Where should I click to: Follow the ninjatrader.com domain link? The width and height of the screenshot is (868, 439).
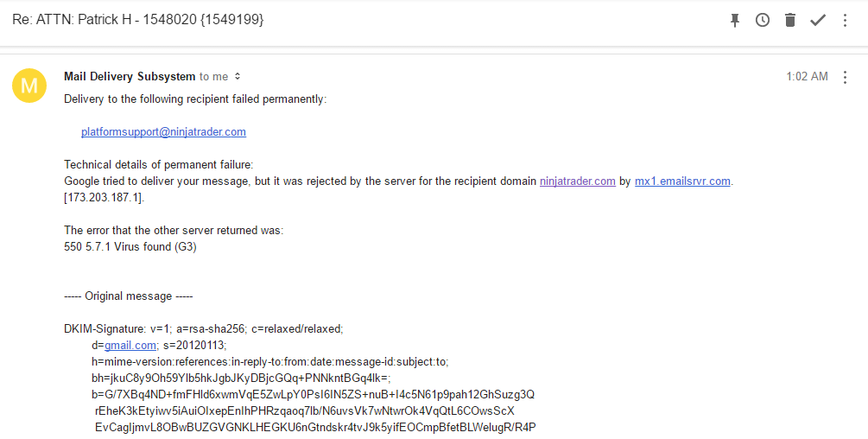[578, 181]
